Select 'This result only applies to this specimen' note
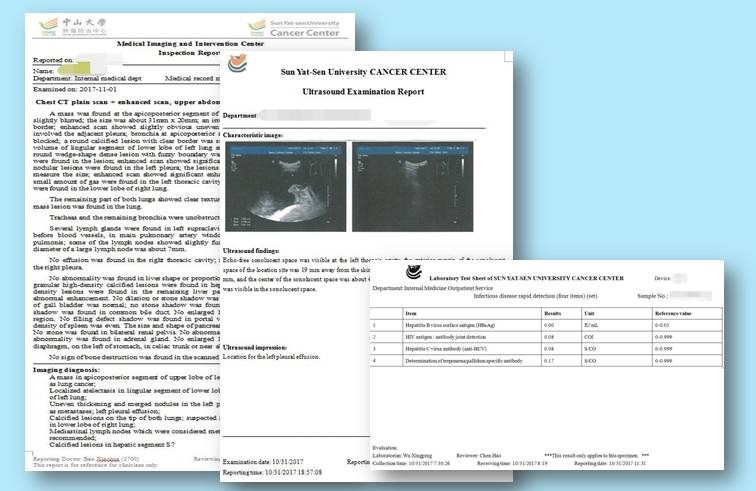This screenshot has height=491, width=756. click(596, 455)
